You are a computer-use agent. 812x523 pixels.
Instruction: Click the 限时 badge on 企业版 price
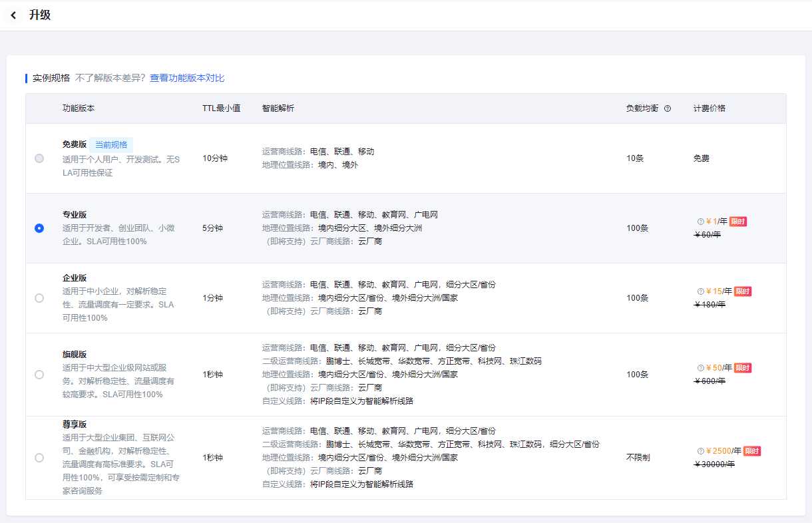pos(743,291)
